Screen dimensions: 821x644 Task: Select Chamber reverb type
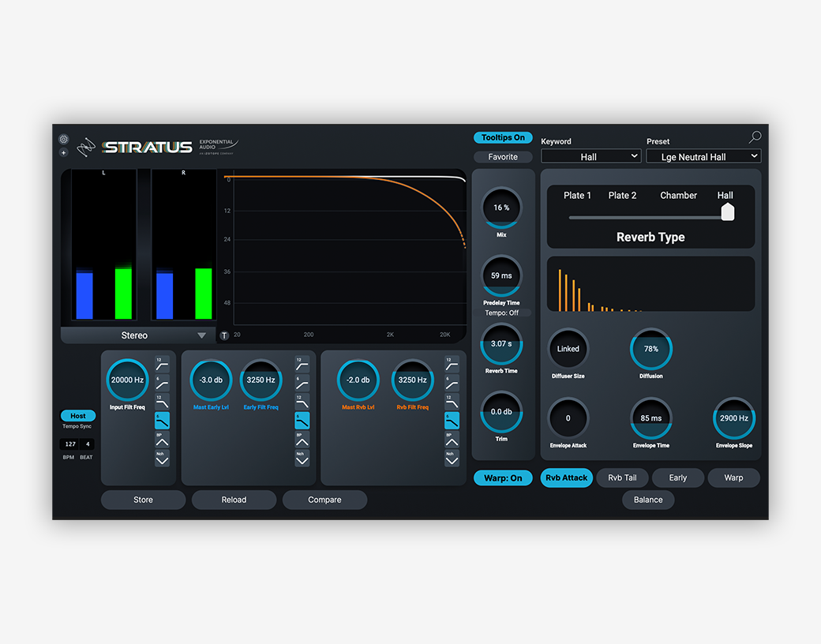(678, 195)
